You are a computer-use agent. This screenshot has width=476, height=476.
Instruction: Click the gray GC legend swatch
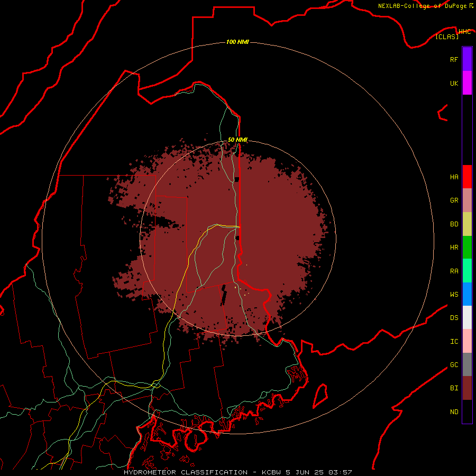467,364
